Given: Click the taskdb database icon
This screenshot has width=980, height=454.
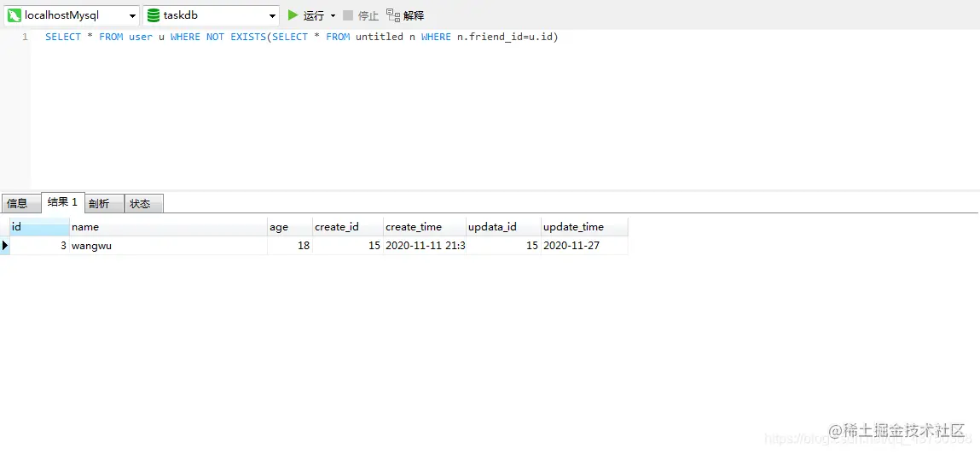Looking at the screenshot, I should coord(154,15).
